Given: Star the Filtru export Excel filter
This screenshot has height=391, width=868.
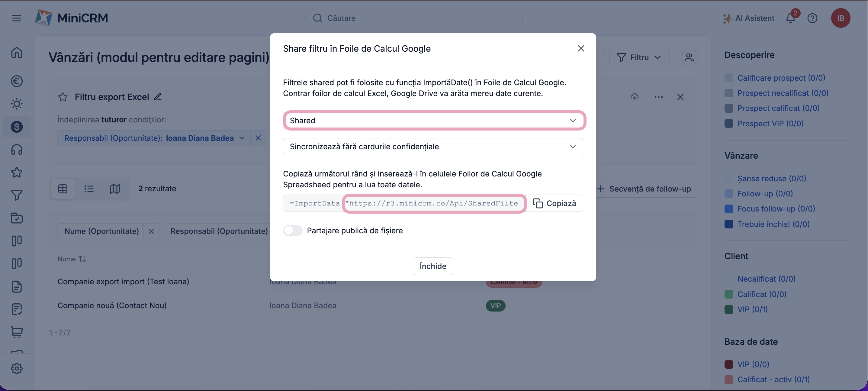Looking at the screenshot, I should pos(63,97).
